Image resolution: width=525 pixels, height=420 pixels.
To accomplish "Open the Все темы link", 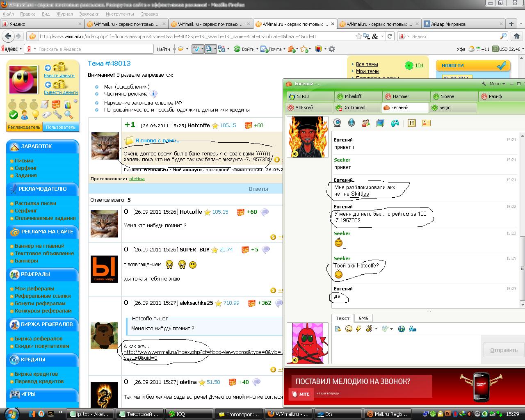I will click(x=367, y=64).
